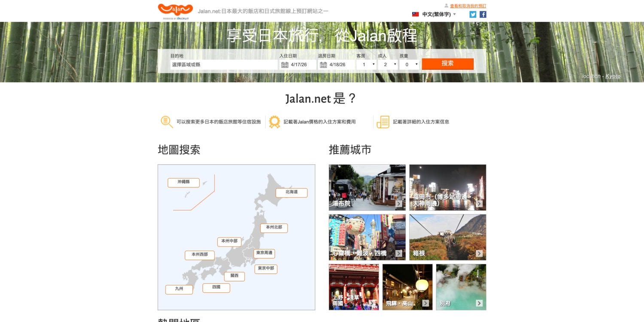Screen dimensions: 644x322
Task: Click the user account icon
Action: 446,6
